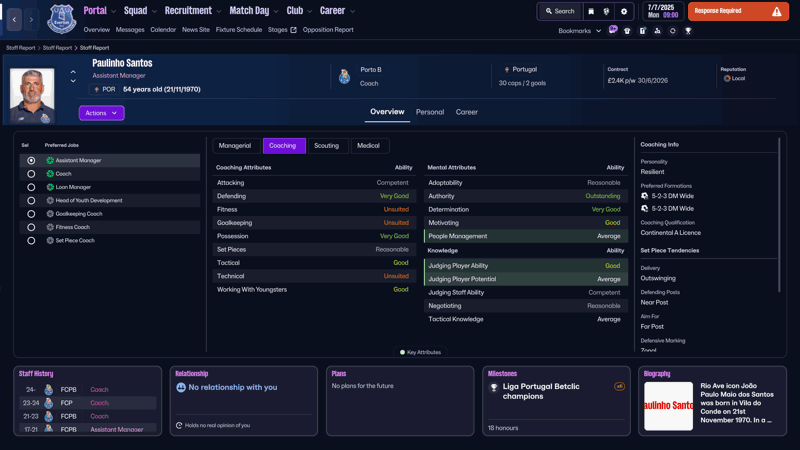Image resolution: width=800 pixels, height=450 pixels.
Task: Open the Medical attributes tab
Action: (x=368, y=146)
